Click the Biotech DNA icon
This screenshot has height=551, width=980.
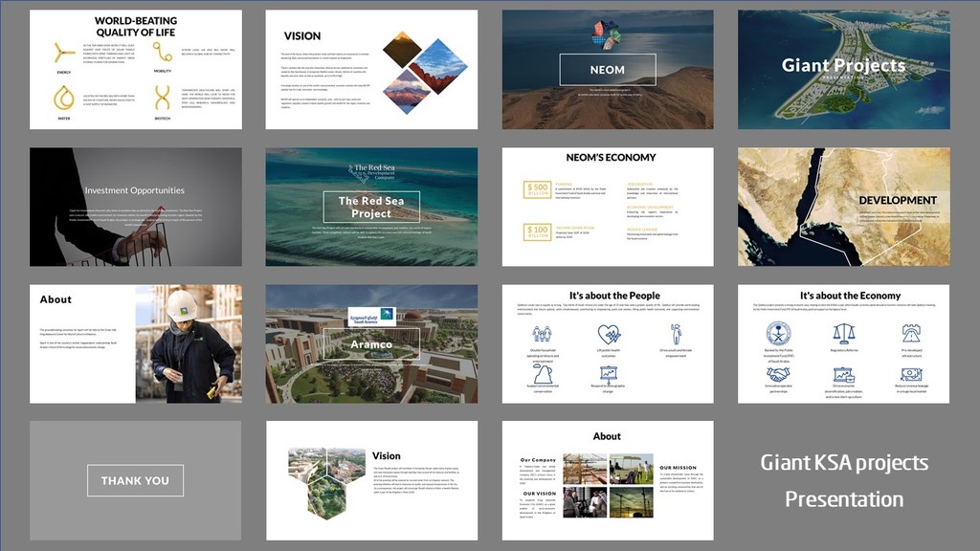pos(163,99)
